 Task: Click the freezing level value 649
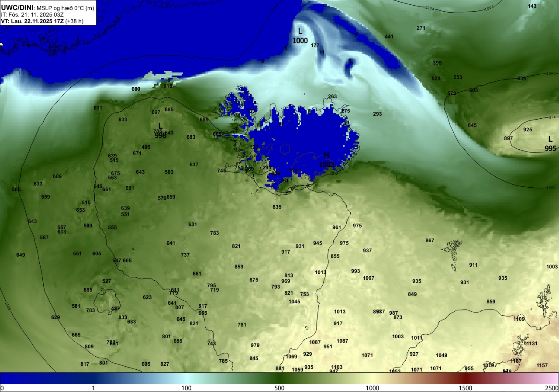[21, 255]
